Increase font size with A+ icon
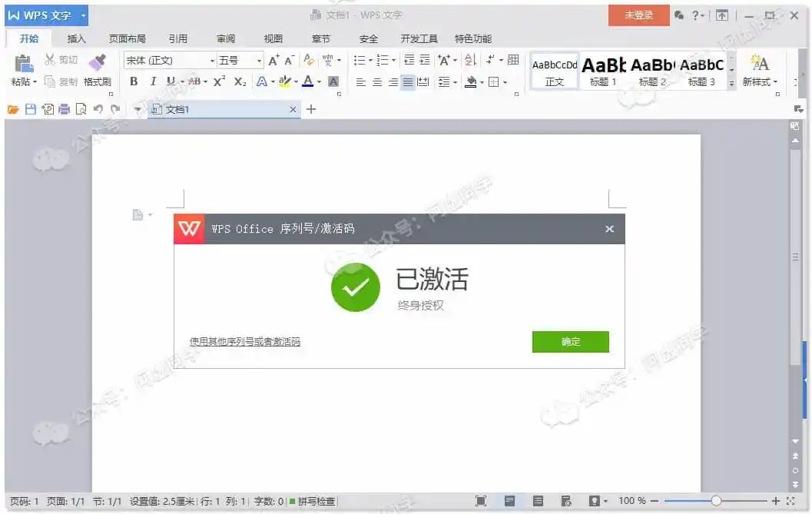The height and width of the screenshot is (514, 812). click(x=273, y=61)
